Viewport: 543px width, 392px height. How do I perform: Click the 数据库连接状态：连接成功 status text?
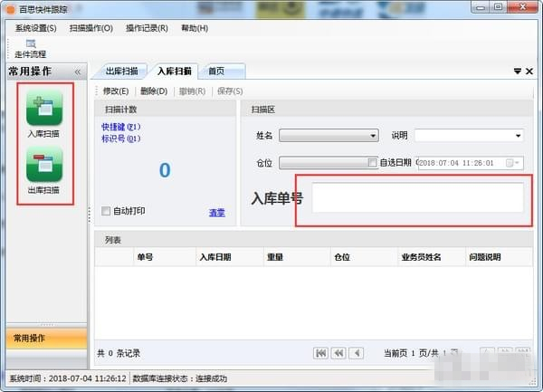pos(180,378)
